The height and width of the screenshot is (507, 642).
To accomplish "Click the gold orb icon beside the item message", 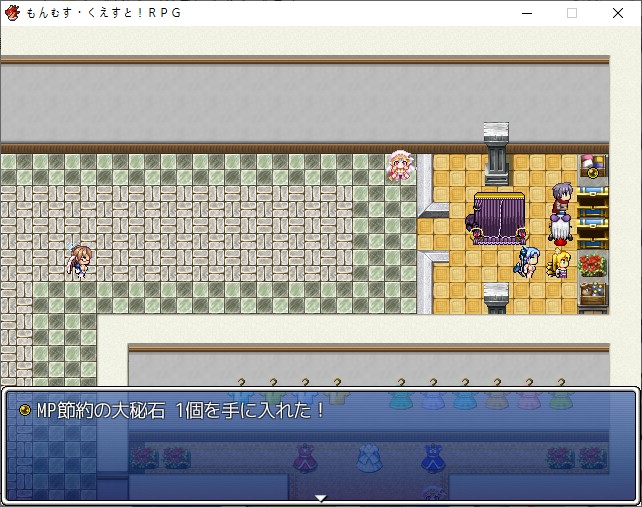I will click(25, 410).
